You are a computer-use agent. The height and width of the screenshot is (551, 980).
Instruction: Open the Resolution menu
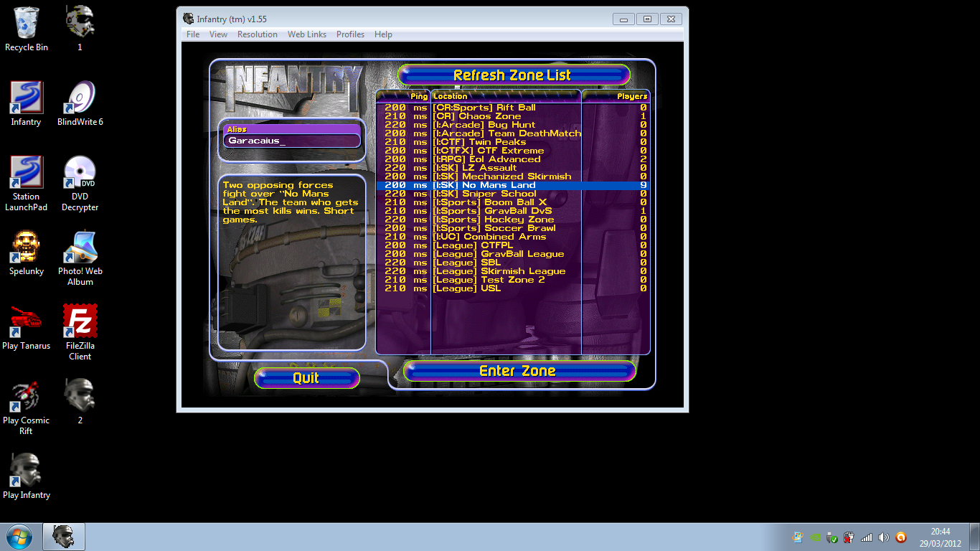tap(257, 34)
